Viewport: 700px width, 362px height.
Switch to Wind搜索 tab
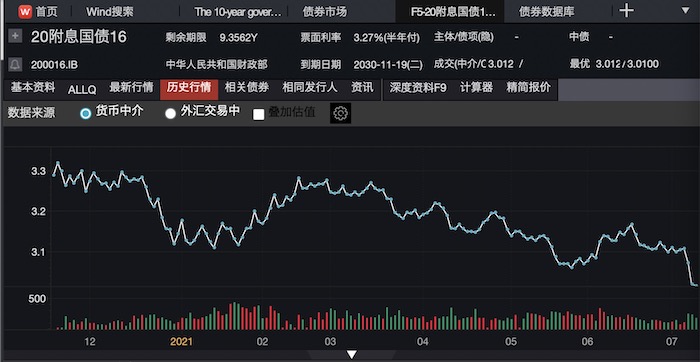point(110,12)
